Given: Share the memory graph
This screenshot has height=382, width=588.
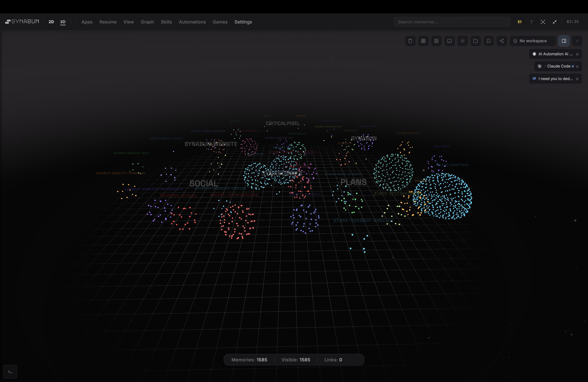Looking at the screenshot, I should (502, 41).
